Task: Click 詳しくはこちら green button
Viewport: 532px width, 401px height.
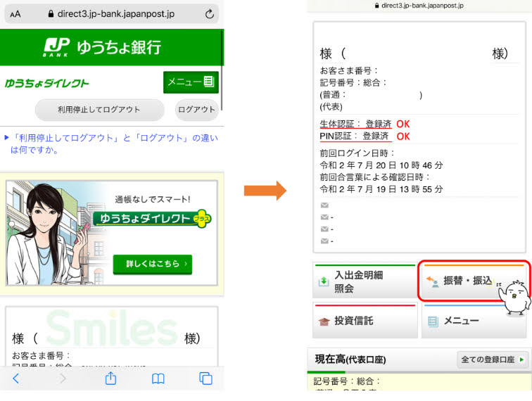Action: pyautogui.click(x=153, y=264)
